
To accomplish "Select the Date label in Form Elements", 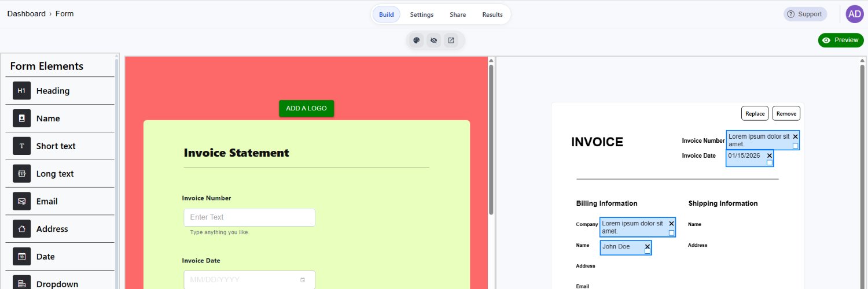I will [x=45, y=257].
